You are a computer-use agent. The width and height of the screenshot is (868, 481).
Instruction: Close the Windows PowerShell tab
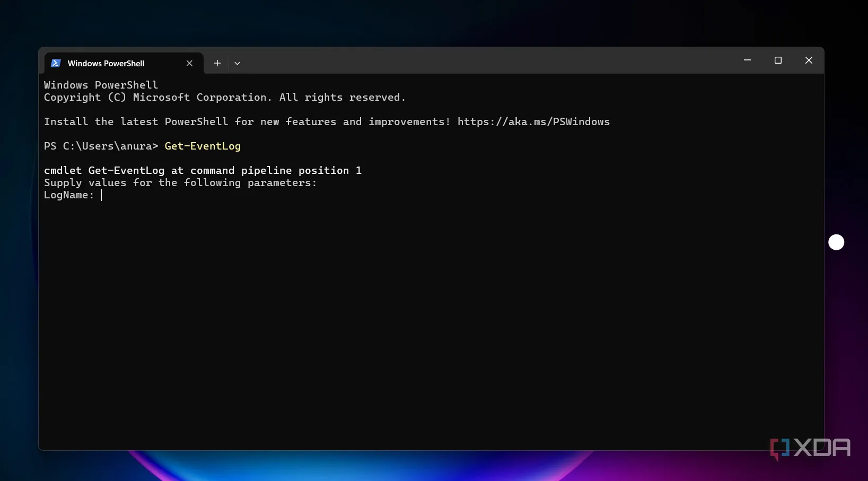click(189, 63)
